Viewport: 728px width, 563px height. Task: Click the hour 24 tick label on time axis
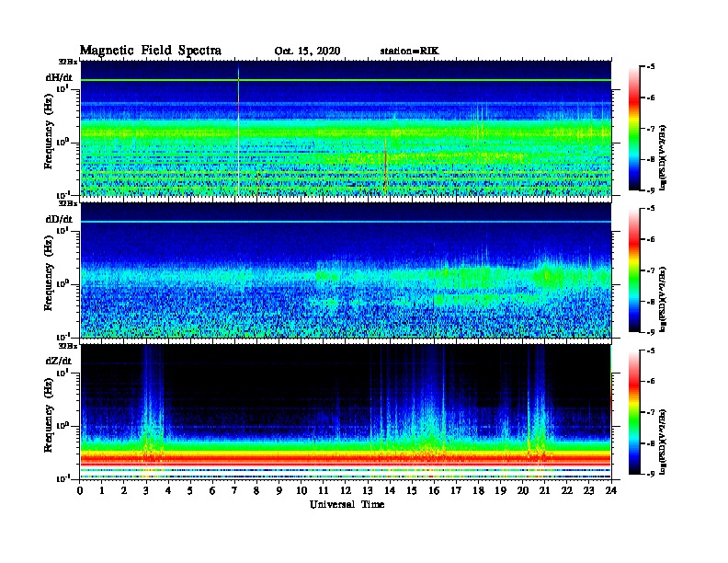pos(611,491)
